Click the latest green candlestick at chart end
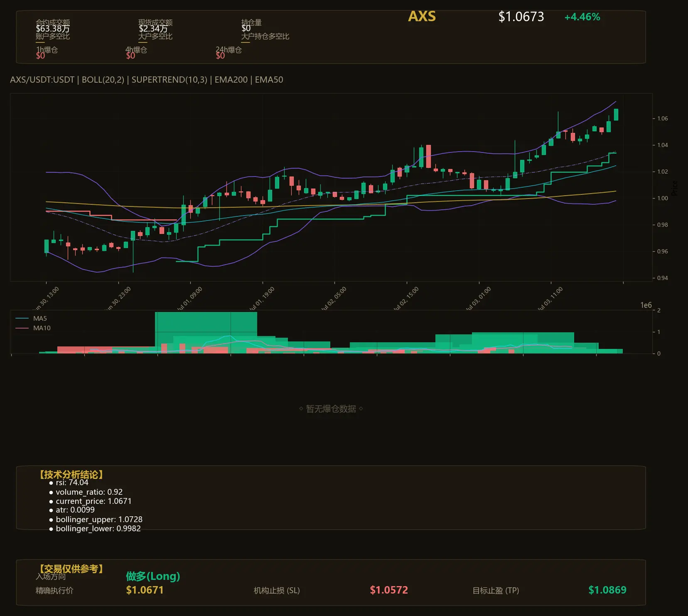This screenshot has height=616, width=688. tap(616, 115)
